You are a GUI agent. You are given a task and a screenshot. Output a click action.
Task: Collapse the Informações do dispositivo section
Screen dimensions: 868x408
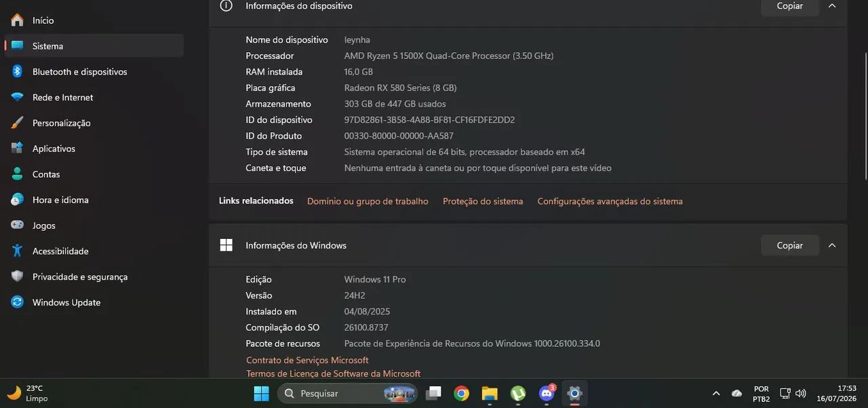[x=832, y=6]
